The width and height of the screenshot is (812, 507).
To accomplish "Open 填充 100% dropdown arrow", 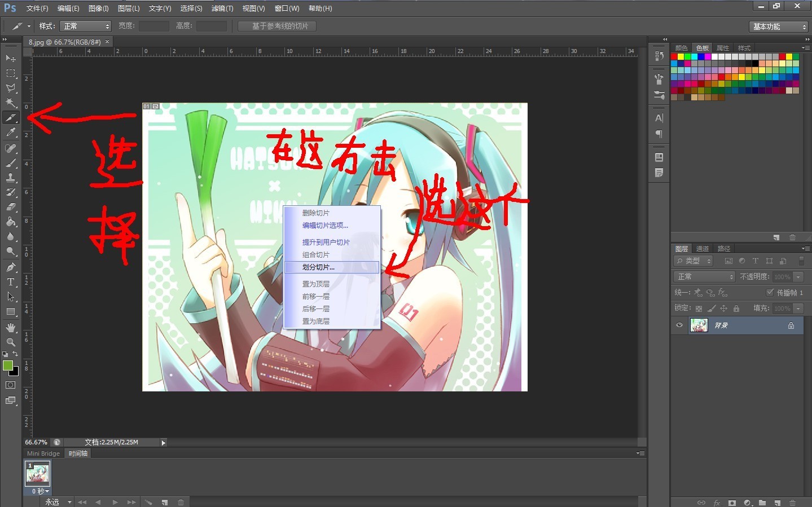I will pos(798,308).
